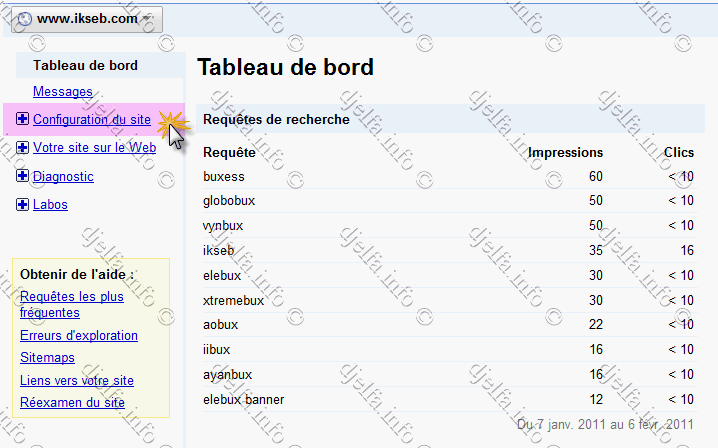Click impressions value 12 for elebux banner
The image size is (718, 448).
click(596, 399)
